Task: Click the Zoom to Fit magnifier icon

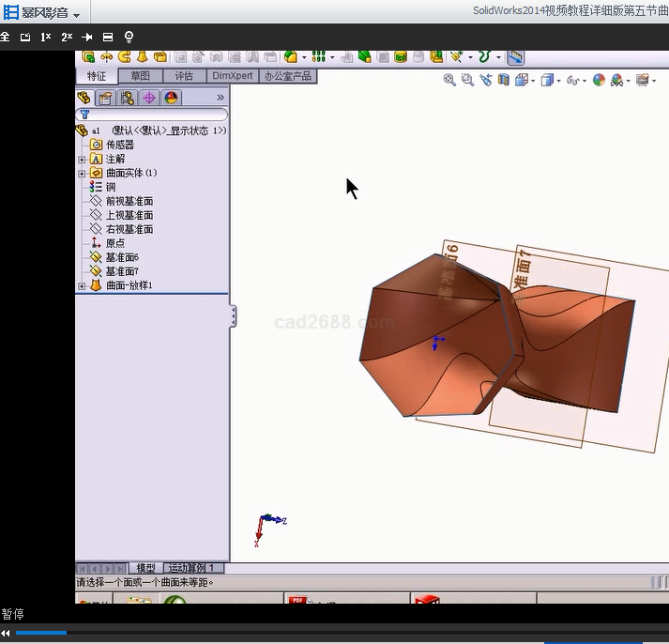Action: [x=449, y=81]
